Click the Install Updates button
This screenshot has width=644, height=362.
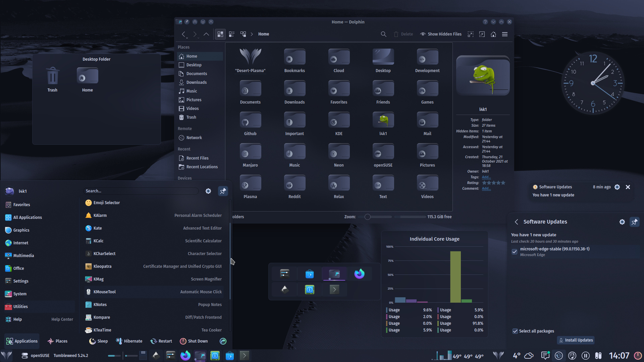576,340
